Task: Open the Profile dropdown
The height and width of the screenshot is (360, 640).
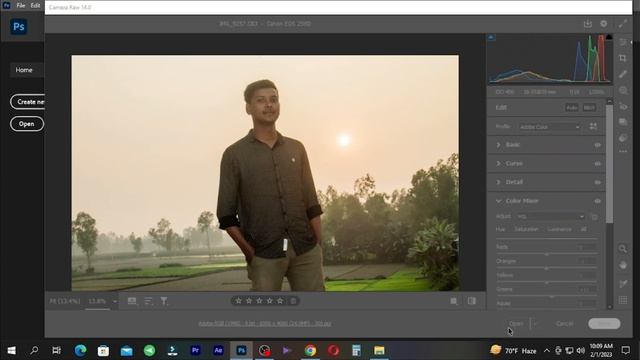Action: tap(549, 127)
